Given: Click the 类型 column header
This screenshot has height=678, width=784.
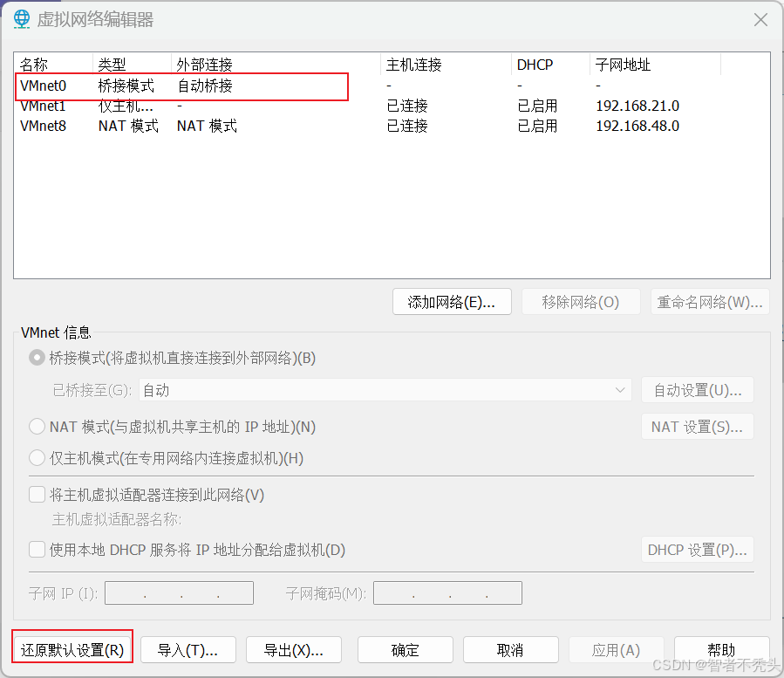Looking at the screenshot, I should click(133, 65).
